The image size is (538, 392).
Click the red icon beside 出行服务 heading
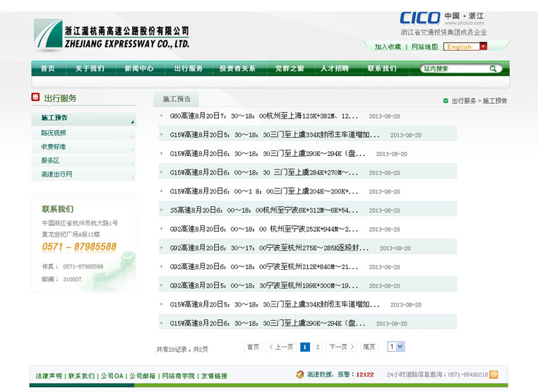pos(35,97)
